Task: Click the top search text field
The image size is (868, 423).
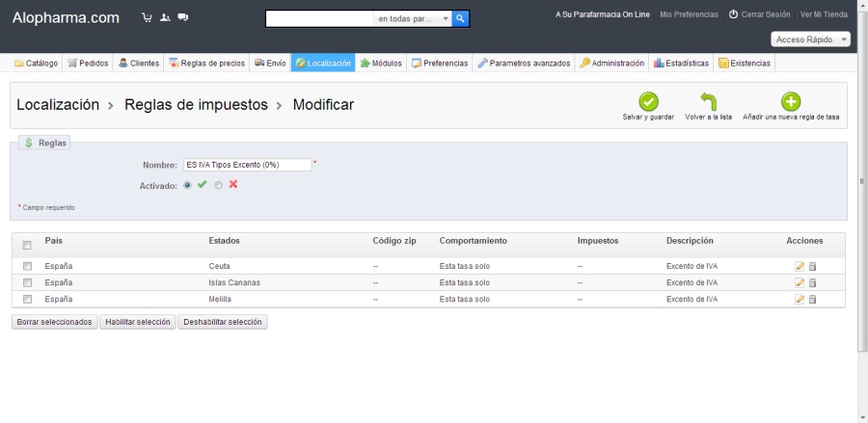Action: (x=320, y=19)
